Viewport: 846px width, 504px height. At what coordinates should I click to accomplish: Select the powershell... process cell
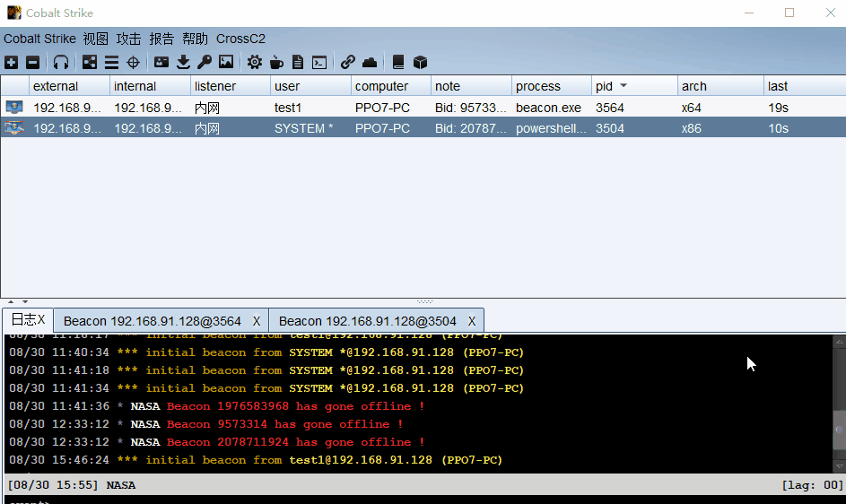551,128
